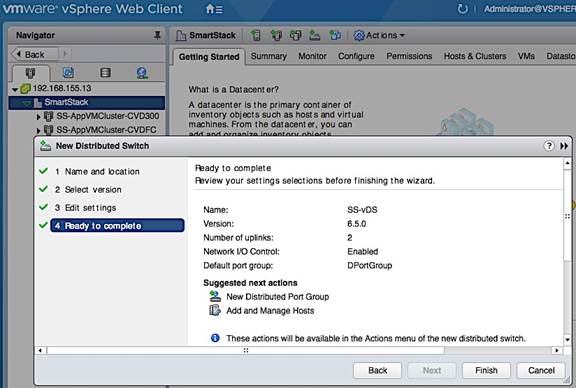This screenshot has width=576, height=388.
Task: Click the version value 6.5.0
Action: (357, 224)
